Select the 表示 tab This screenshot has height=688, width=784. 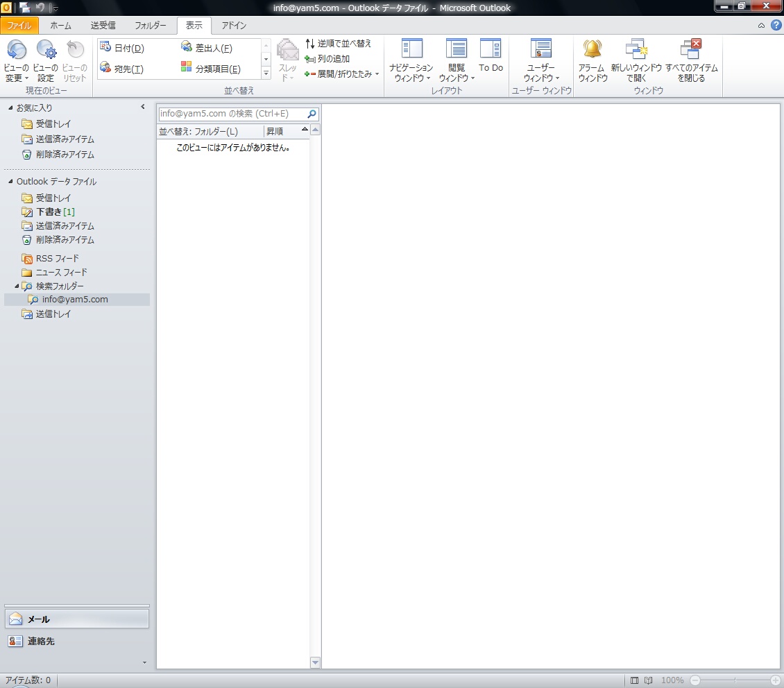[194, 26]
